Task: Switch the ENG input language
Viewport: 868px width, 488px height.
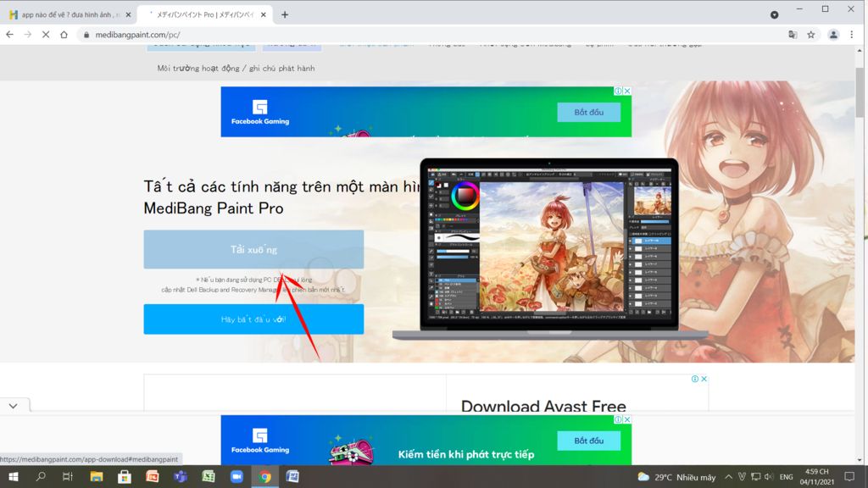Action: pyautogui.click(x=786, y=477)
